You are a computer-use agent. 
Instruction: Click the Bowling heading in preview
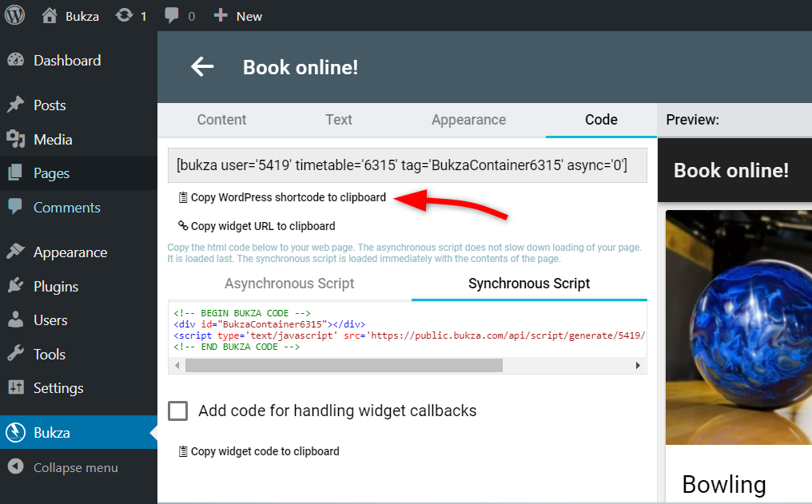pyautogui.click(x=723, y=484)
